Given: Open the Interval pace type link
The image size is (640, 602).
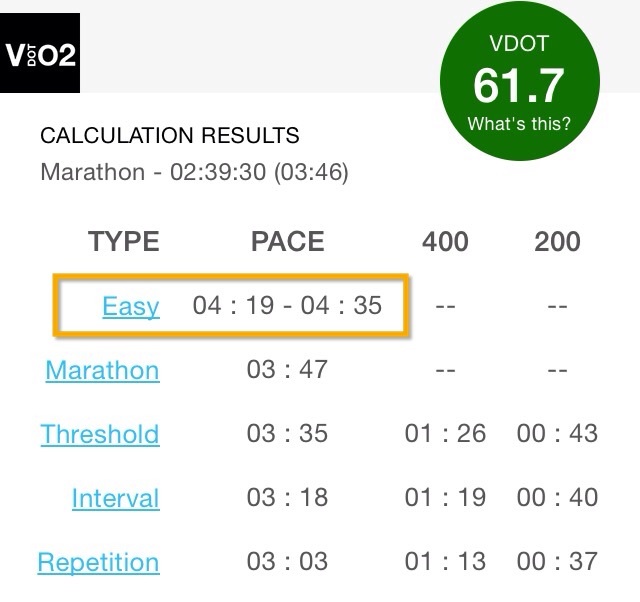Looking at the screenshot, I should tap(116, 498).
